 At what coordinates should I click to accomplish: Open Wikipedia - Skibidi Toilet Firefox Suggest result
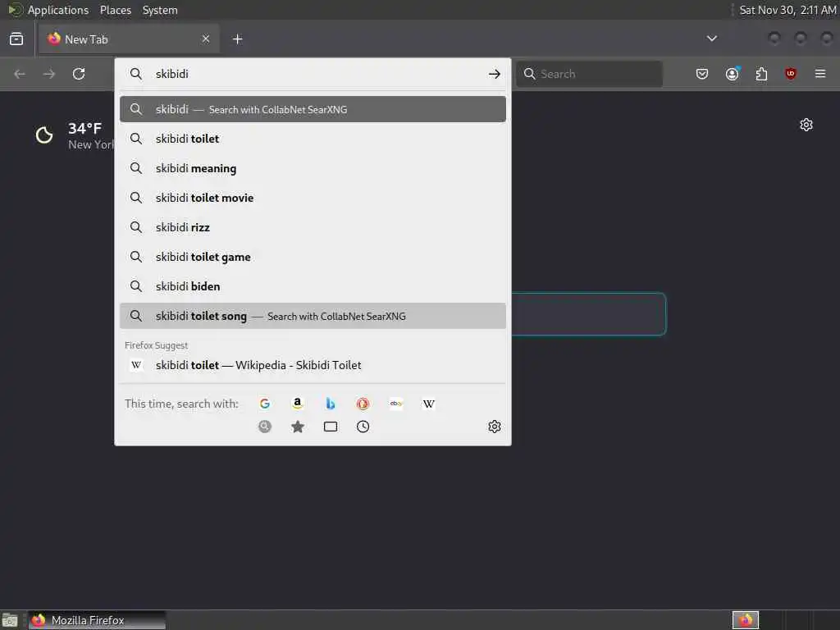[x=313, y=365]
